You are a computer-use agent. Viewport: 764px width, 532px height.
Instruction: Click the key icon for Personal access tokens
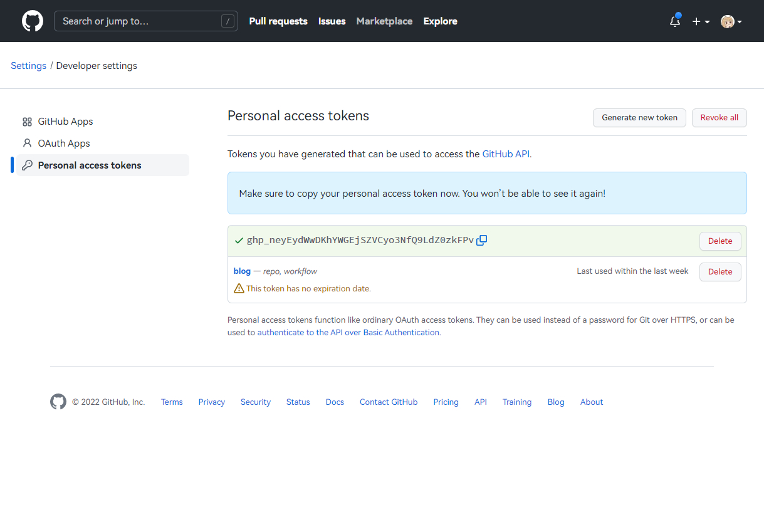pyautogui.click(x=27, y=165)
